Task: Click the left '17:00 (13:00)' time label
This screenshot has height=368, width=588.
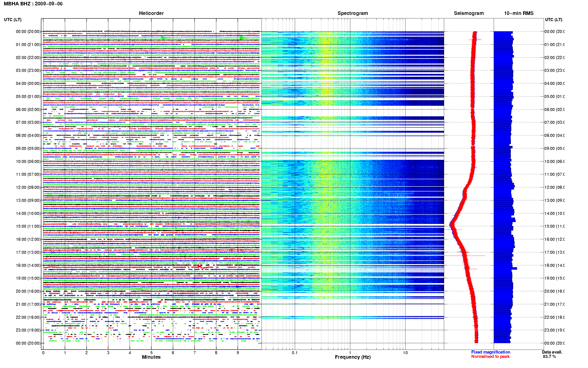Action: pyautogui.click(x=28, y=252)
